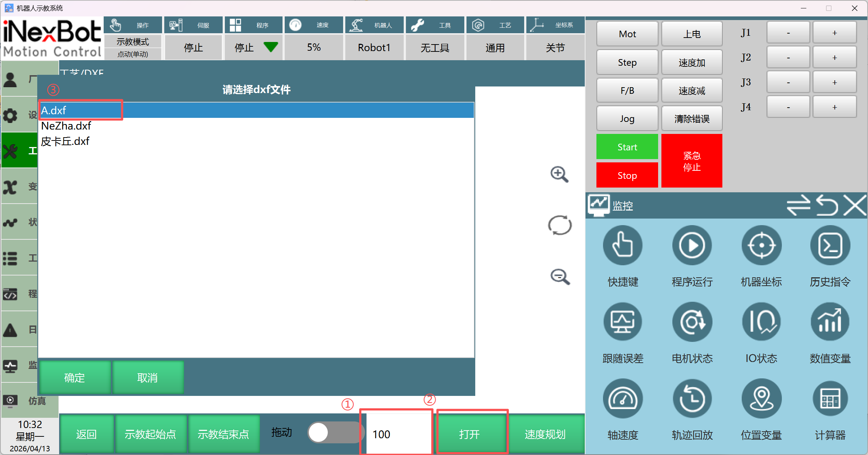
Task: Toggle the Jog mode button
Action: [627, 119]
